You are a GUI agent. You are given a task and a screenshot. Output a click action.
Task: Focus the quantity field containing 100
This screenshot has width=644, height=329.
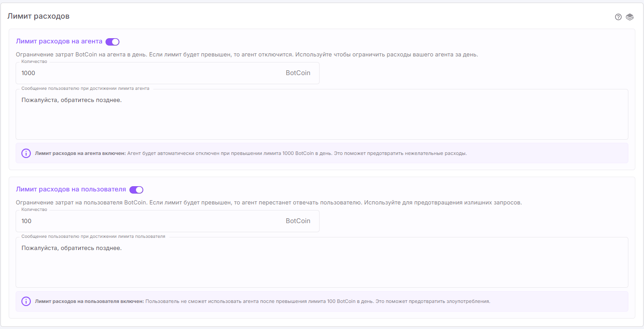point(148,221)
